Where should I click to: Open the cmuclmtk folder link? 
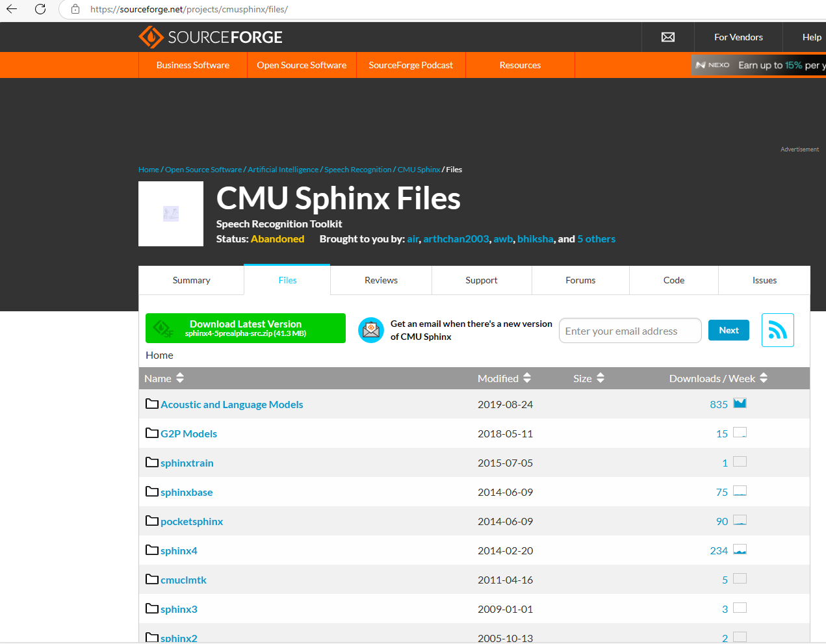[183, 580]
